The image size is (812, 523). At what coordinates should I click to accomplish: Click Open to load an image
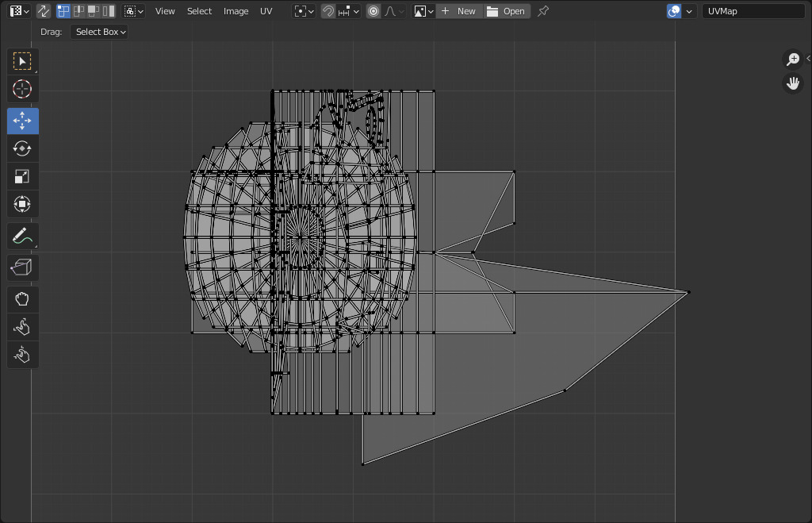tap(507, 11)
